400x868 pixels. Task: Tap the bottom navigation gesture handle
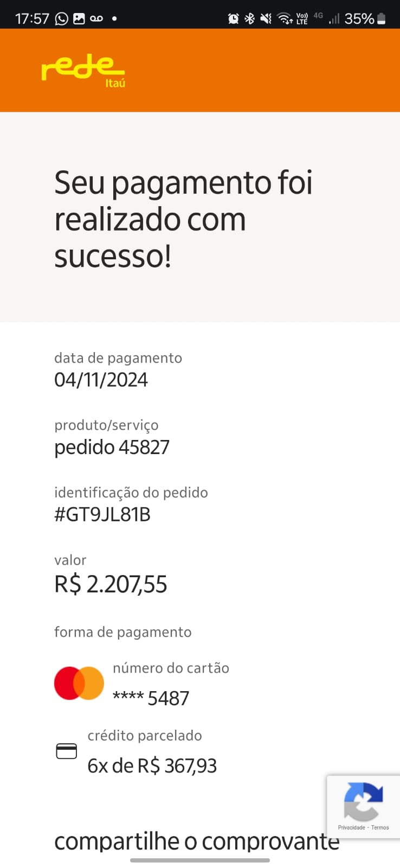(x=200, y=860)
